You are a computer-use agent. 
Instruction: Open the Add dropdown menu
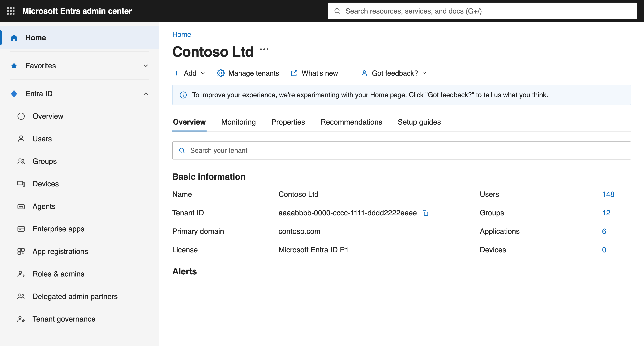pos(189,73)
